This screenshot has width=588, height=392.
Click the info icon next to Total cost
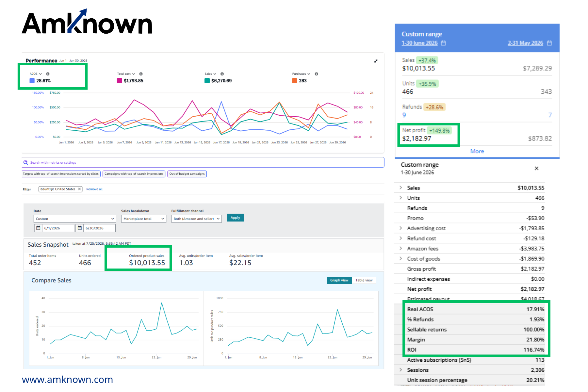click(141, 74)
